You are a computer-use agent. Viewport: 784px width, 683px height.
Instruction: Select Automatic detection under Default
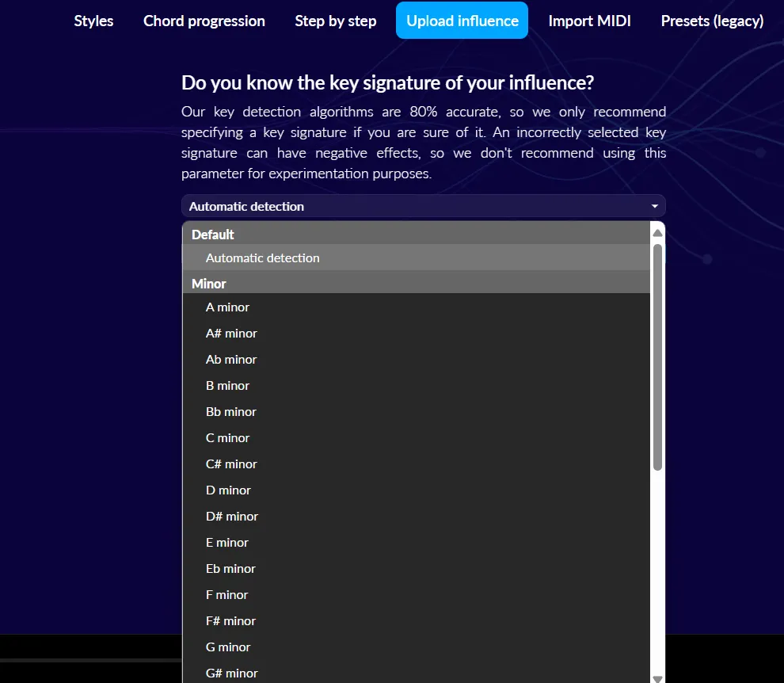[x=262, y=258]
